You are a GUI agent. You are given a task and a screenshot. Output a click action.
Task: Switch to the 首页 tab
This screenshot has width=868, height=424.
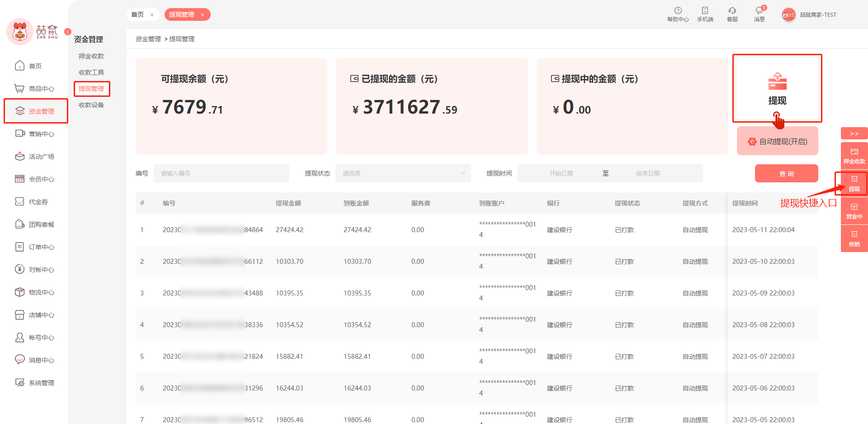(137, 14)
